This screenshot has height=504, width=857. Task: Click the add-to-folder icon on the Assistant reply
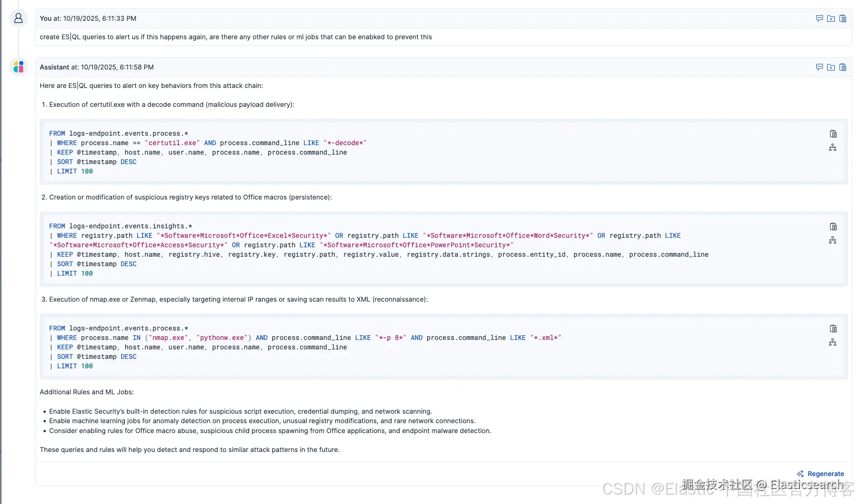point(831,67)
